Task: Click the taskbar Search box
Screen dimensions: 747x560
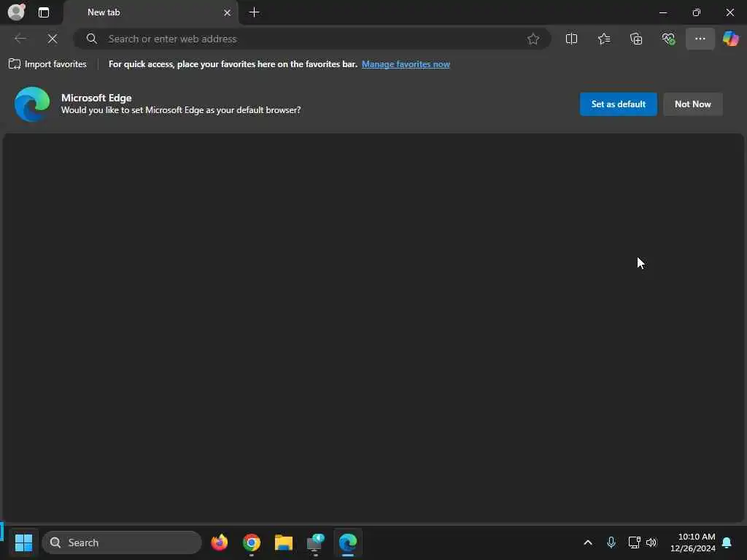Action: (x=122, y=542)
